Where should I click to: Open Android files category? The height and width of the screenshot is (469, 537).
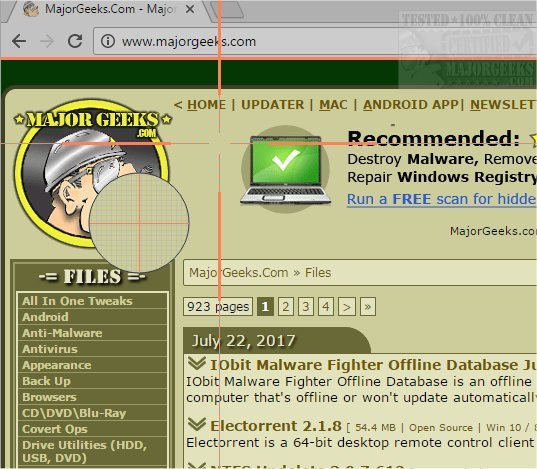click(45, 317)
